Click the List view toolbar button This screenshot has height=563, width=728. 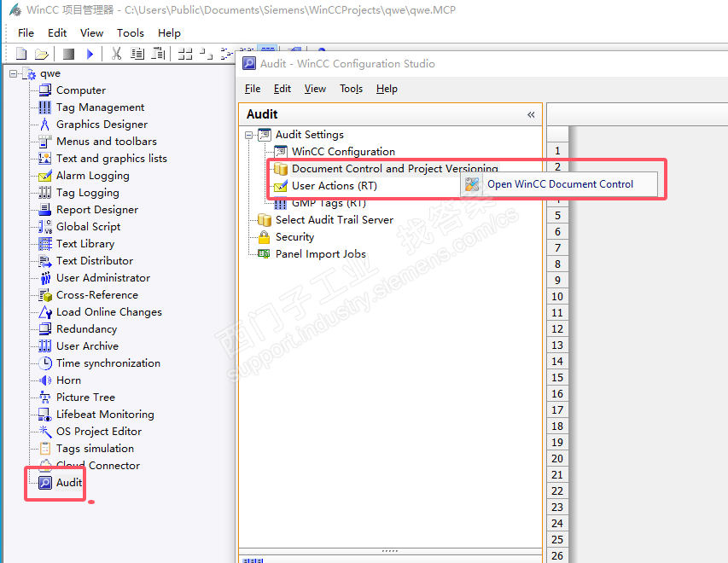click(227, 55)
